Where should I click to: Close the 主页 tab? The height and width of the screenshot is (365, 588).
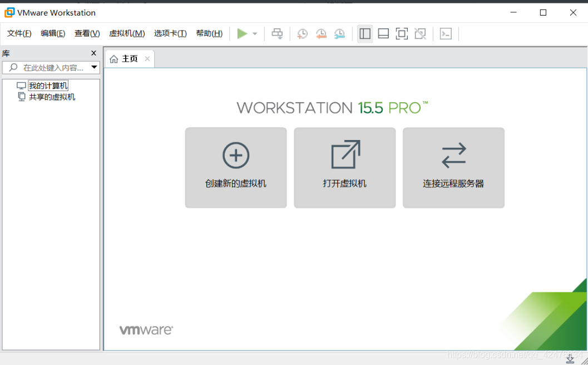[147, 58]
